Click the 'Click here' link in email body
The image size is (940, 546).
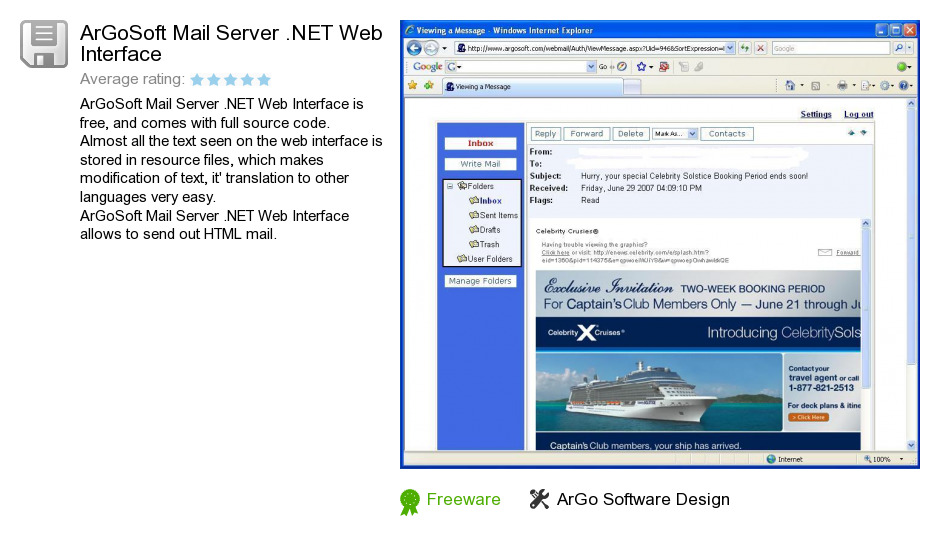click(555, 252)
